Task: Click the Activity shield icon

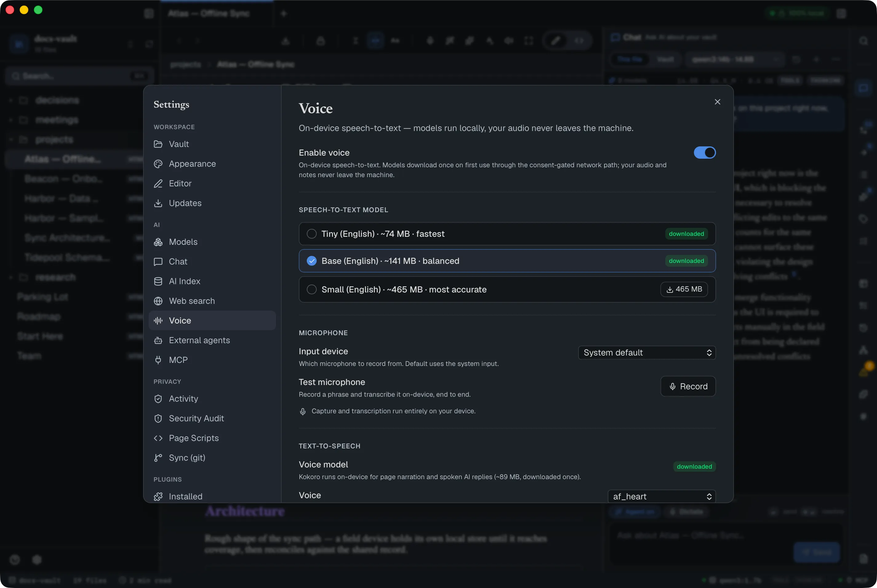Action: (x=158, y=399)
